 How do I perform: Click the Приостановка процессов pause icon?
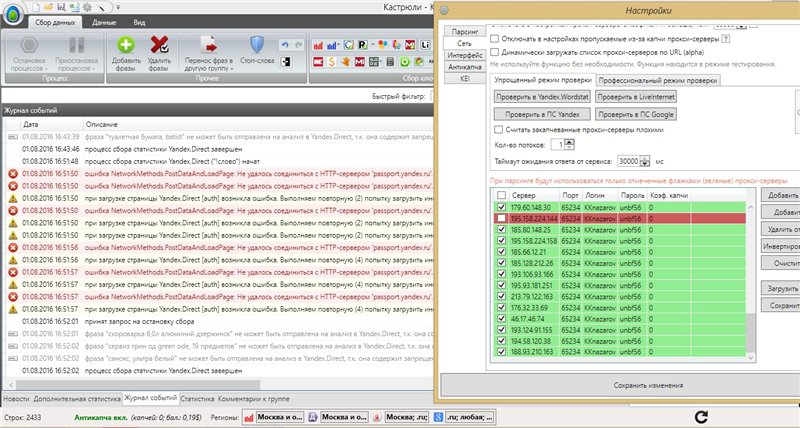click(x=77, y=45)
